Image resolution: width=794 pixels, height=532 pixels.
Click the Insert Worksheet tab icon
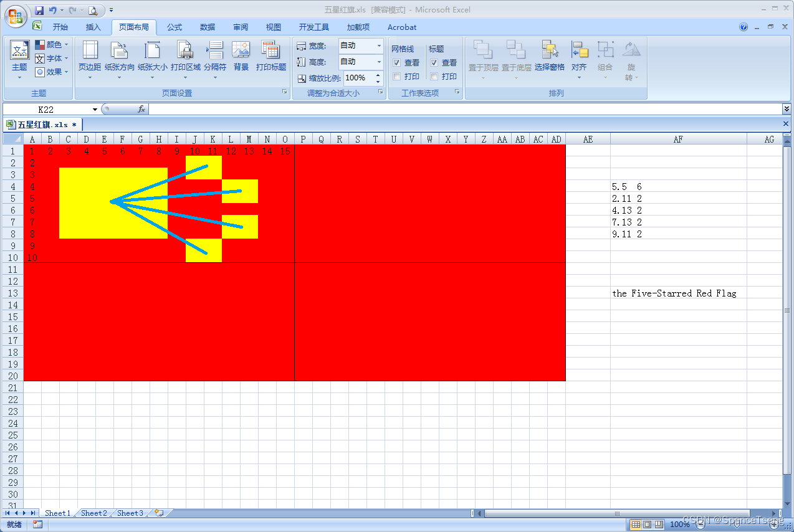(159, 513)
